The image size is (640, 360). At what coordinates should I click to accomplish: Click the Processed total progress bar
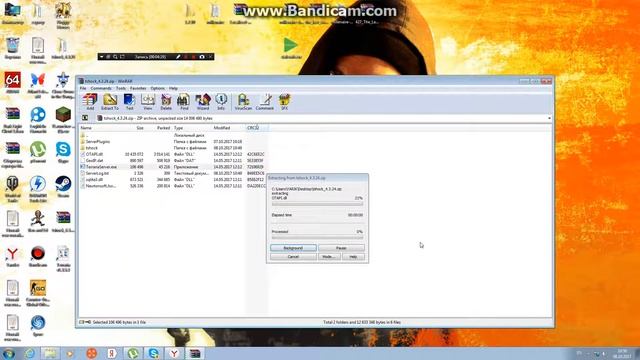317,237
